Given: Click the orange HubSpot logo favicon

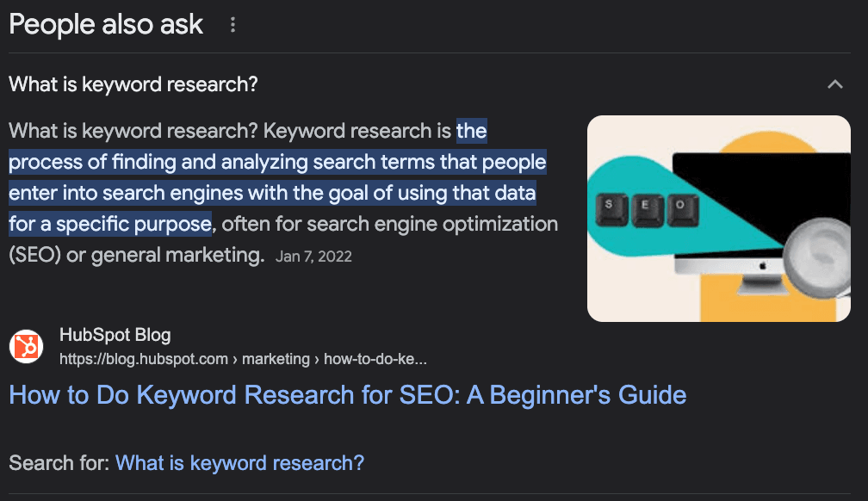Looking at the screenshot, I should (x=27, y=346).
